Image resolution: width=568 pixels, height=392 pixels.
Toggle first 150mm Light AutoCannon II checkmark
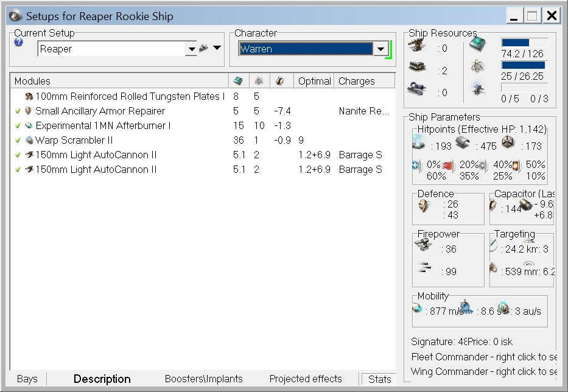click(18, 155)
